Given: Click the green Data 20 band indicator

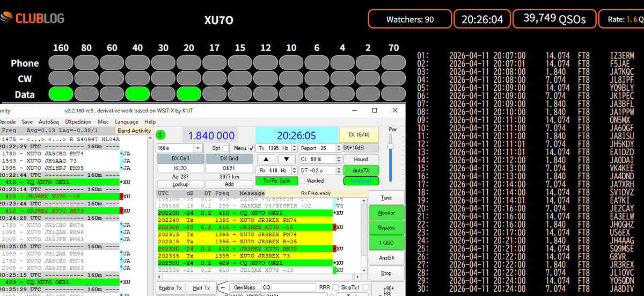Looking at the screenshot, I should tap(188, 94).
